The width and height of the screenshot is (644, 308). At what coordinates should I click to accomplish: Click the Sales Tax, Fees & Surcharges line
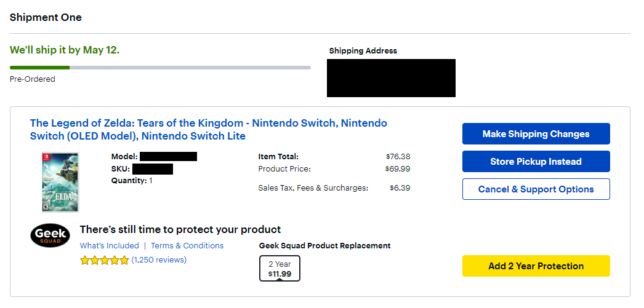click(334, 188)
